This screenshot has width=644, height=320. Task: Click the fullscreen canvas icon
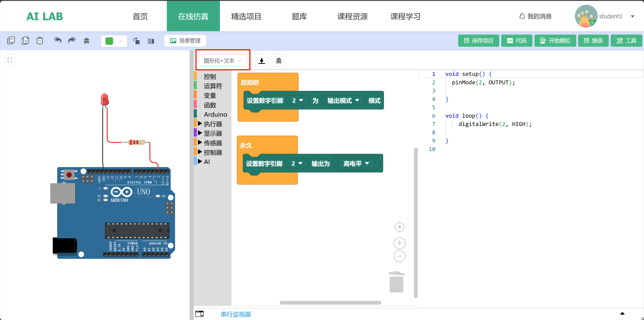coord(10,60)
